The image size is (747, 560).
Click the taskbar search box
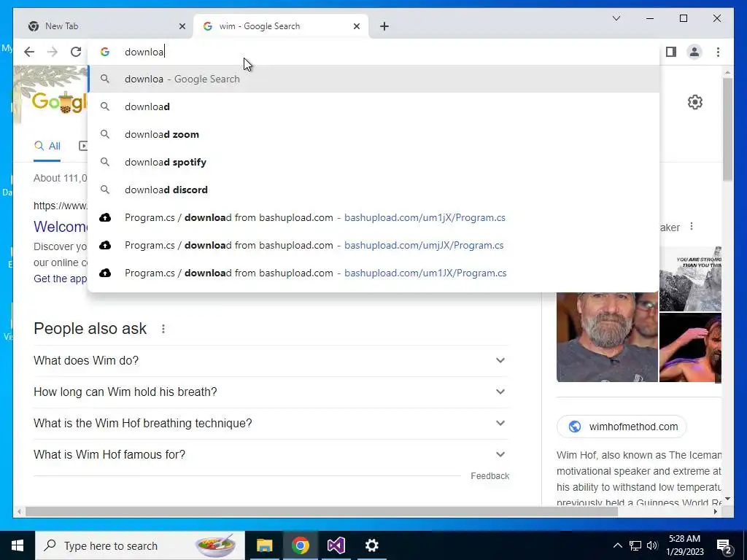(140, 545)
